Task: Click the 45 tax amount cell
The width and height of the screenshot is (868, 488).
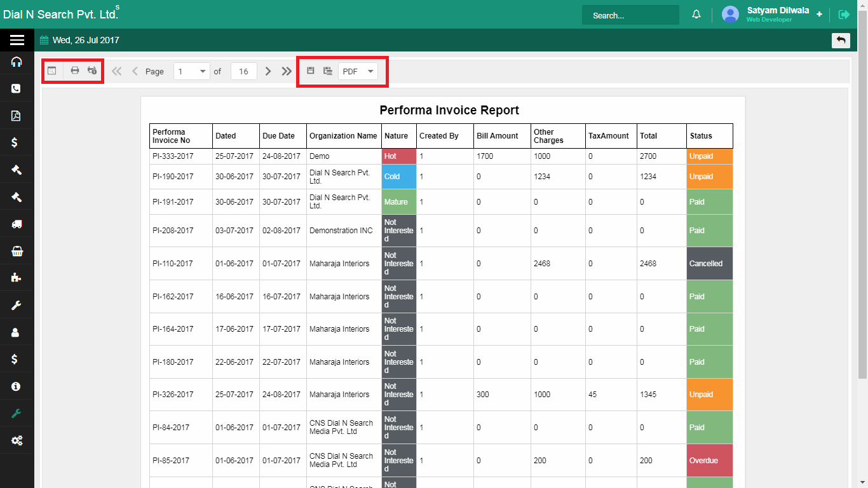Action: click(611, 395)
